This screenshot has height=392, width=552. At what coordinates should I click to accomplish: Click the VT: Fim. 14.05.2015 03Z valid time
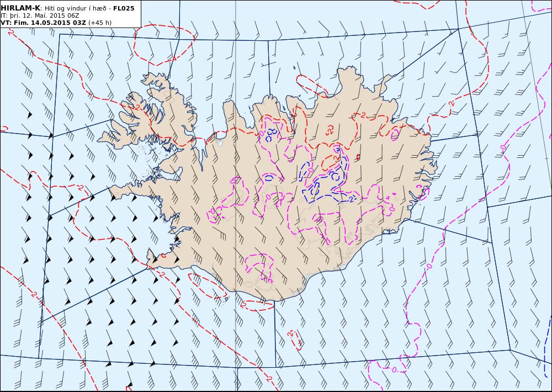[x=43, y=23]
